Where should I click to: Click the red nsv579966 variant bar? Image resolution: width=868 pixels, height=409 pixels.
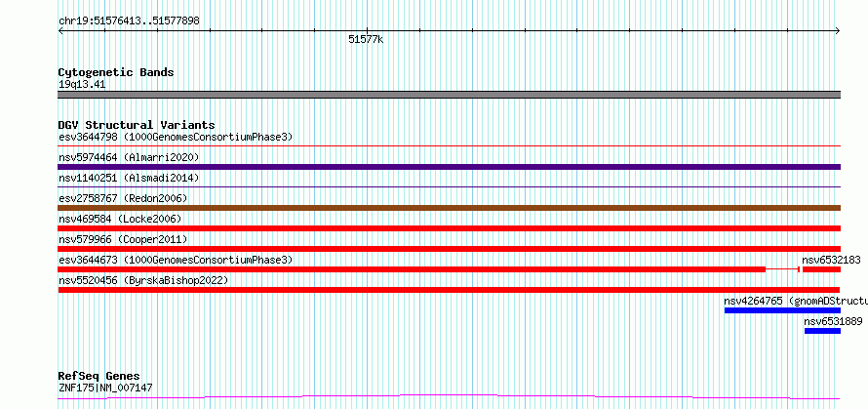[449, 249]
